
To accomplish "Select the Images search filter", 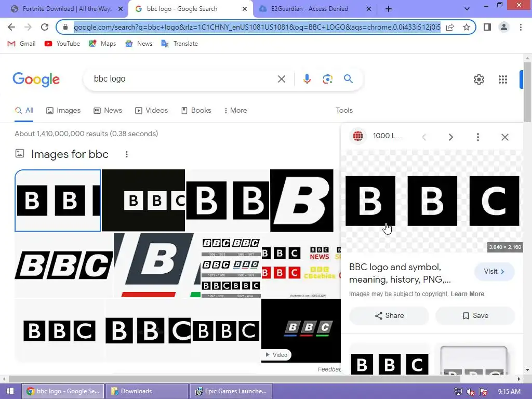I will [x=63, y=110].
